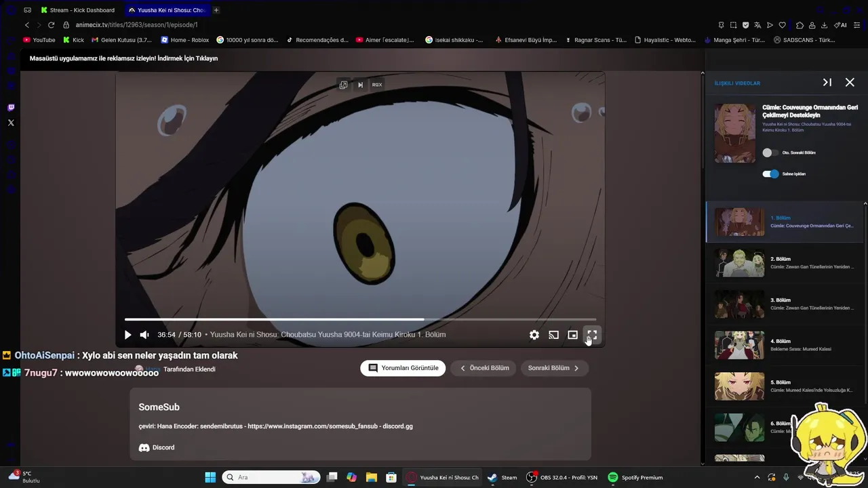Screen dimensions: 868x488
Task: Toggle Sahne Işıkları switch
Action: (770, 174)
